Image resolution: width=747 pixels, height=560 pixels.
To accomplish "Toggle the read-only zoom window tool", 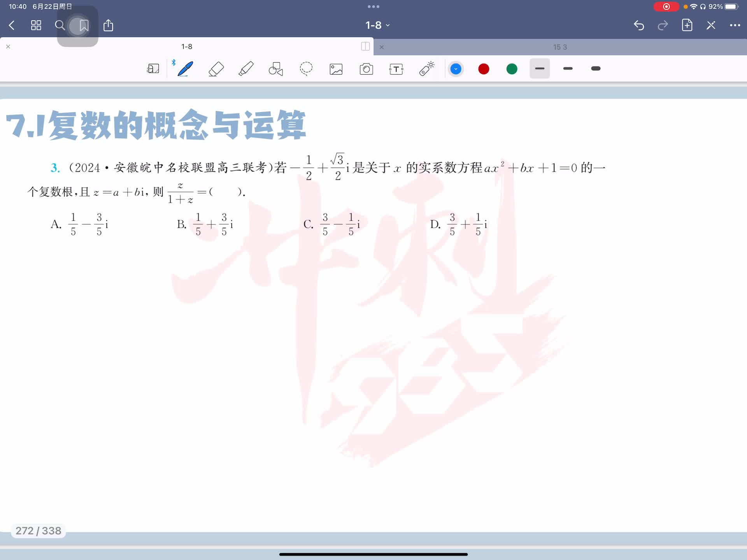I will click(x=153, y=69).
